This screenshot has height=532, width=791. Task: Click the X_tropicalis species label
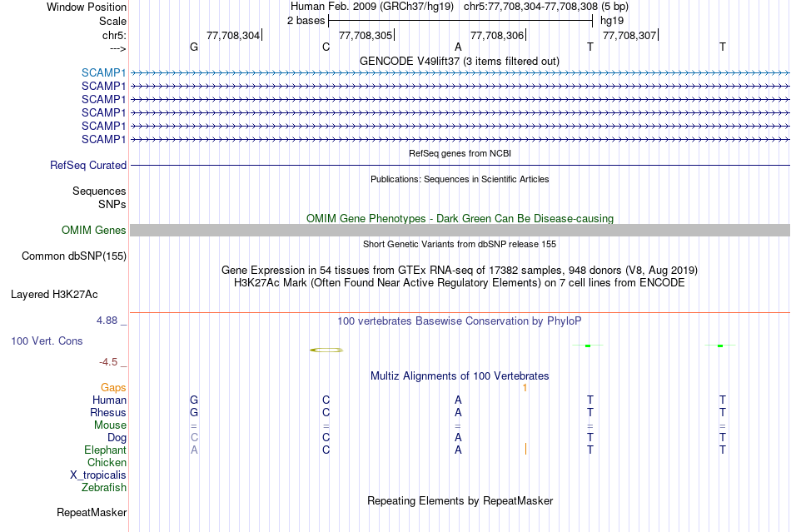98,475
